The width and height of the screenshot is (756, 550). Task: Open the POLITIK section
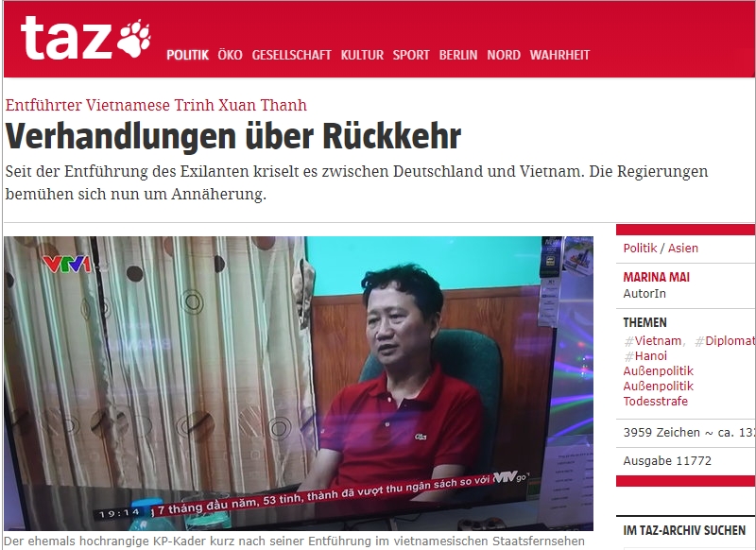(187, 55)
